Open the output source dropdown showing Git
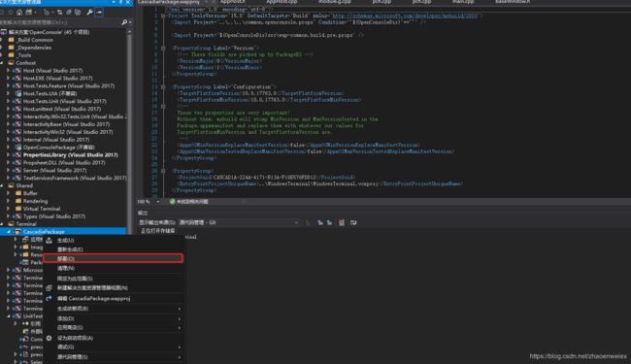The height and width of the screenshot is (364, 631). pyautogui.click(x=239, y=222)
